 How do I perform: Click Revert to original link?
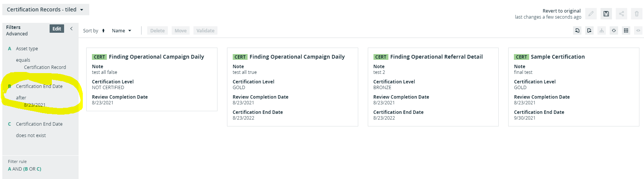(562, 11)
